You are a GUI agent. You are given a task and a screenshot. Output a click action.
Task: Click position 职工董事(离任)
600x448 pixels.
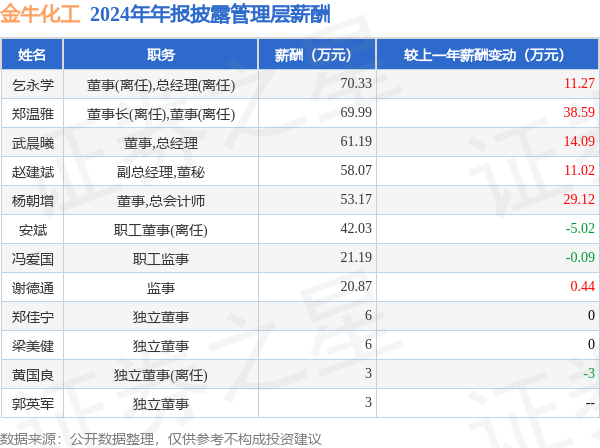pyautogui.click(x=161, y=230)
